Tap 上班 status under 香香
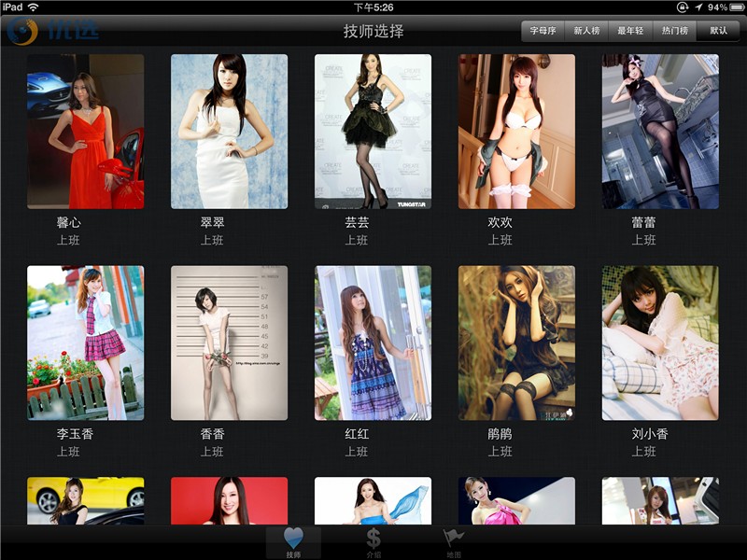 (212, 452)
